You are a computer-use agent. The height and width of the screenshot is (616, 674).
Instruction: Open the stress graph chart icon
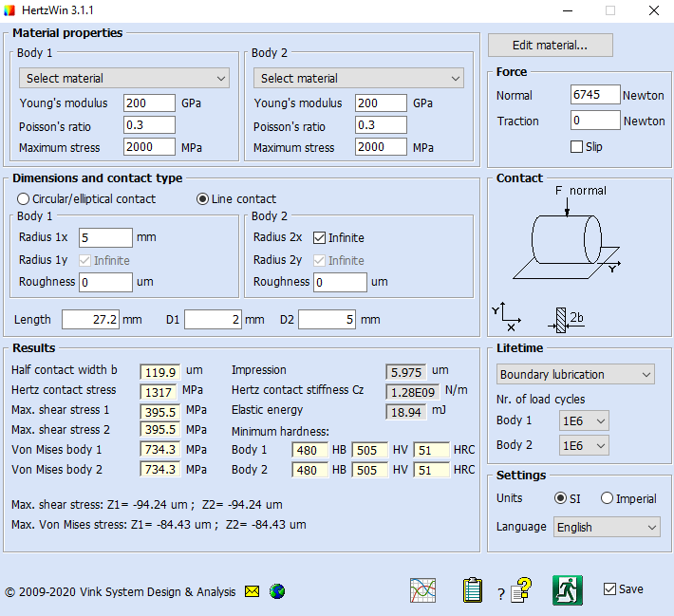click(423, 590)
